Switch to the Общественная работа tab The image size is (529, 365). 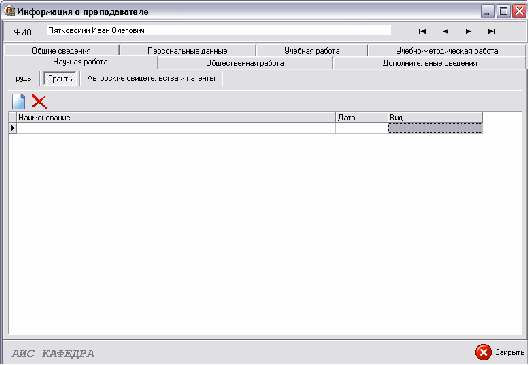coord(245,63)
